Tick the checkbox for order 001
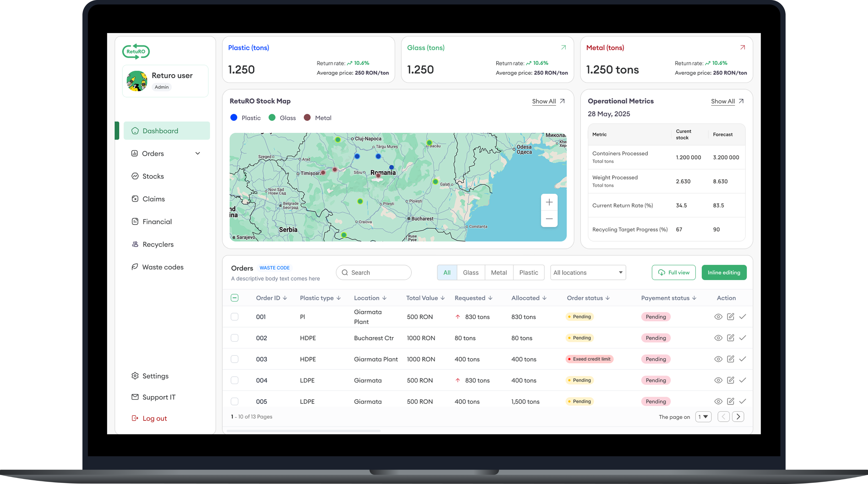Viewport: 868px width, 484px height. (235, 317)
